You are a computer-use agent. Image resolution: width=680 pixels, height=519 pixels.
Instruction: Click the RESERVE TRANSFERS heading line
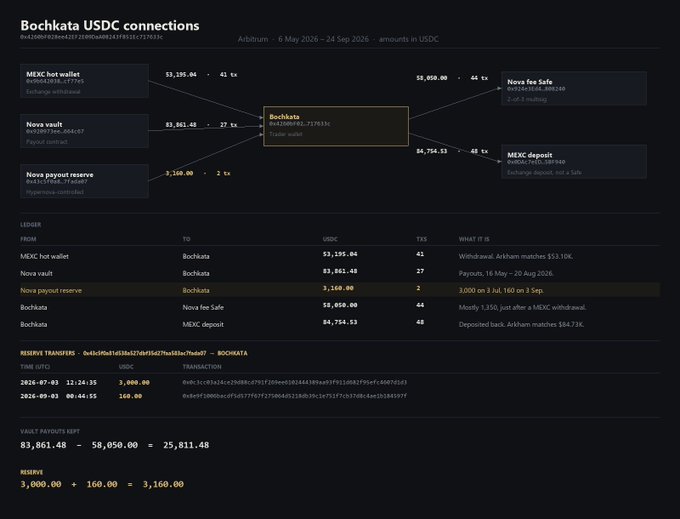134,353
